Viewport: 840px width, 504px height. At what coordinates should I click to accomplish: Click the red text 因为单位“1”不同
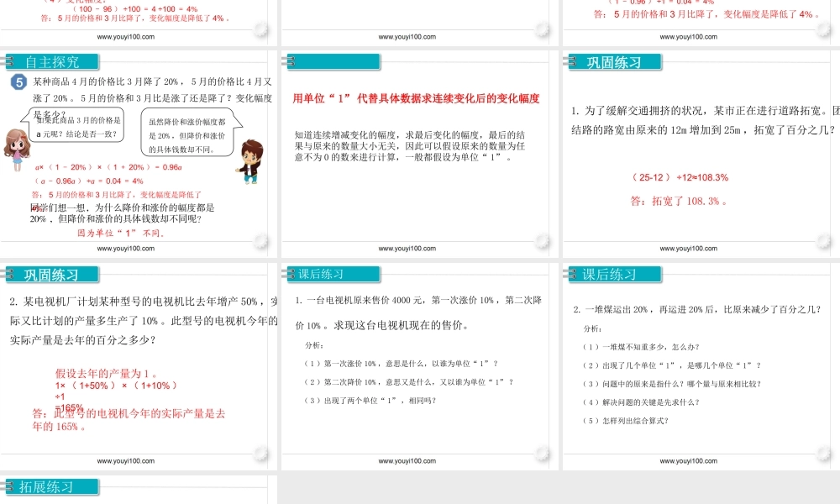tap(121, 234)
